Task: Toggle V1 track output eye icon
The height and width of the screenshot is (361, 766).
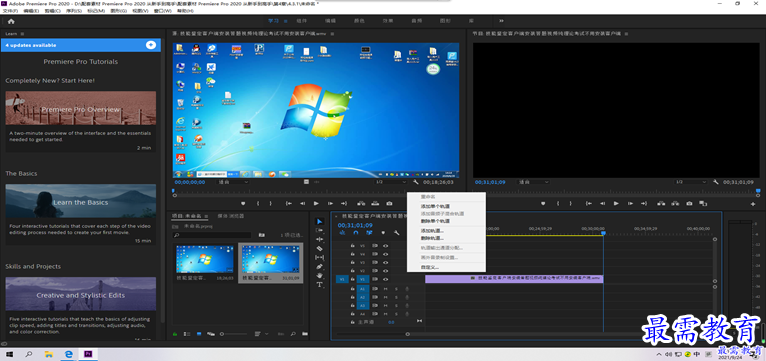Action: (385, 279)
